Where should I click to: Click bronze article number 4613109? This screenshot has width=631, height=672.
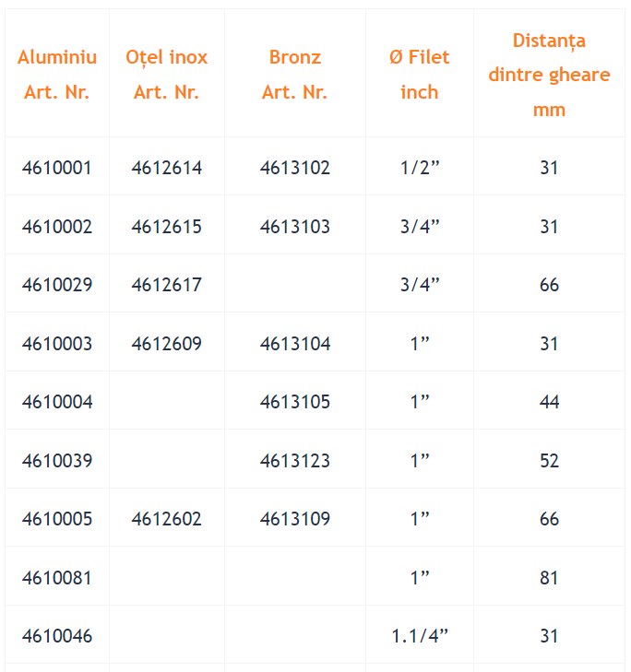click(x=295, y=519)
